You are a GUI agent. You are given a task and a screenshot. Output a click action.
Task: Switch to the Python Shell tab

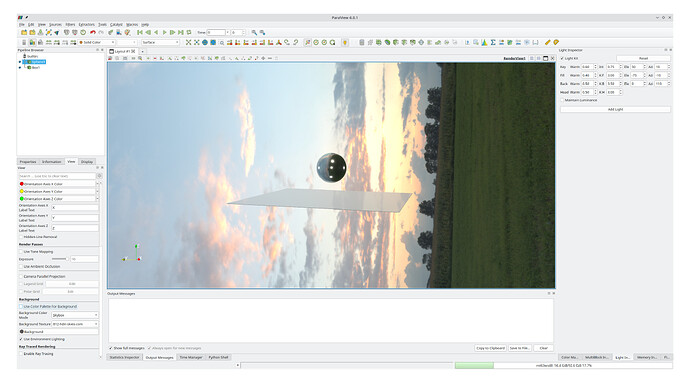pos(218,357)
